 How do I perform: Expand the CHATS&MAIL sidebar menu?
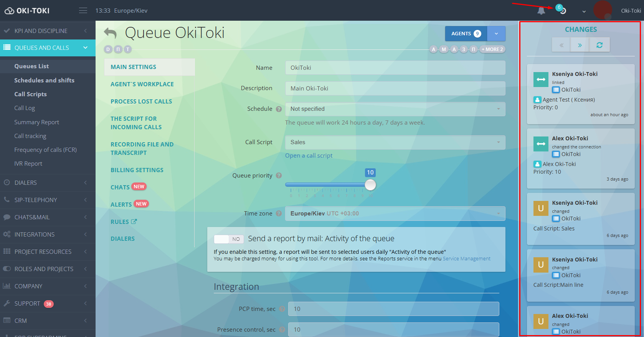[48, 217]
